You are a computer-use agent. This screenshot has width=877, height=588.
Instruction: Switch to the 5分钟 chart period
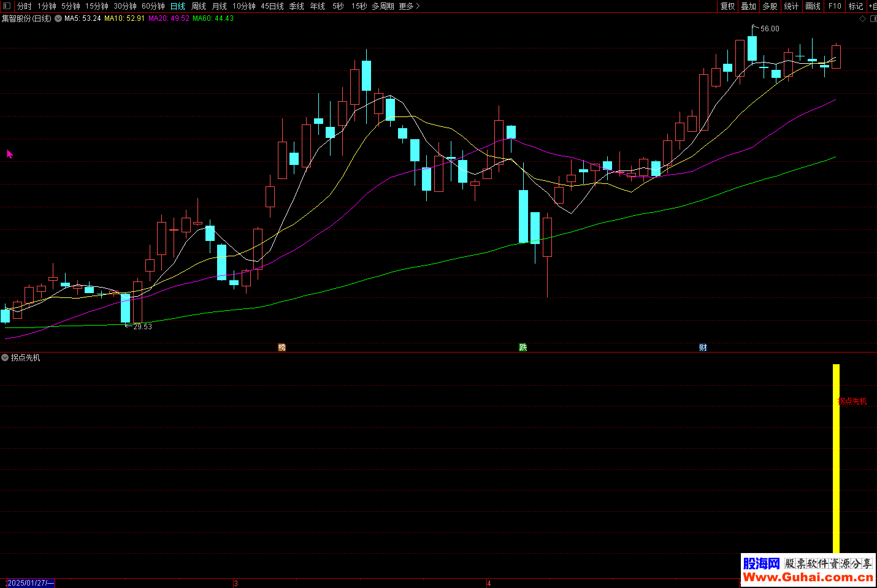71,6
